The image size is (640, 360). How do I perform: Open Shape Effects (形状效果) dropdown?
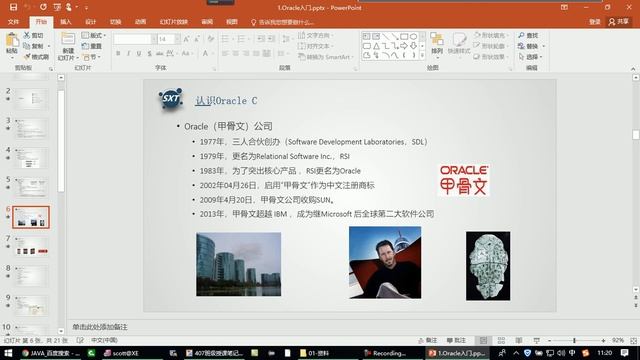[x=491, y=57]
